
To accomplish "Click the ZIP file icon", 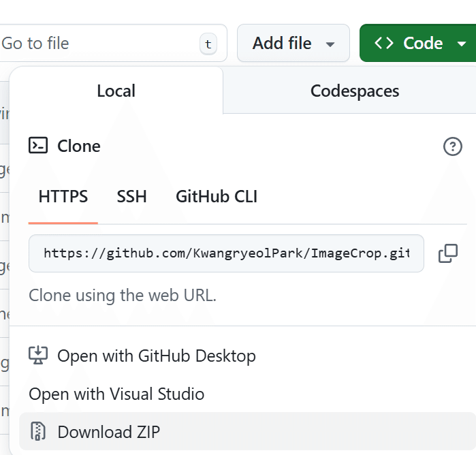I will tap(38, 431).
